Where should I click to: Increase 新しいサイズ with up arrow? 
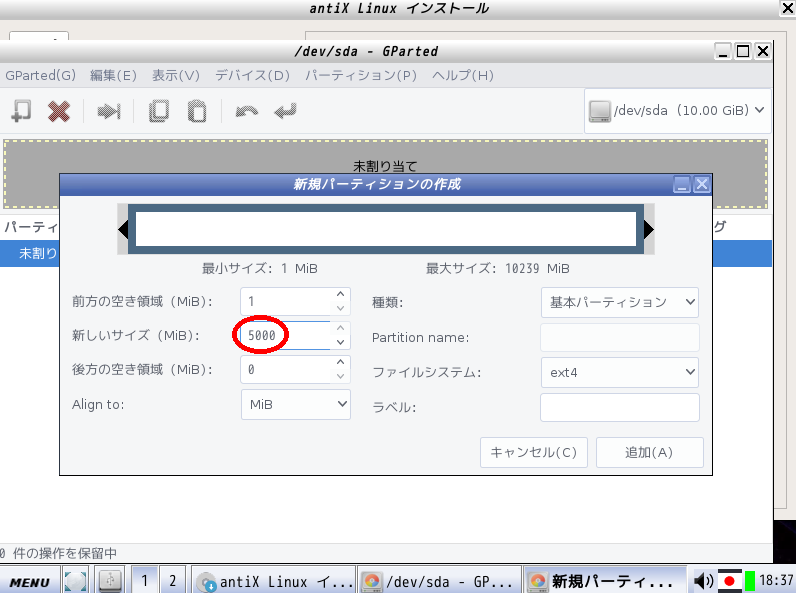341,328
